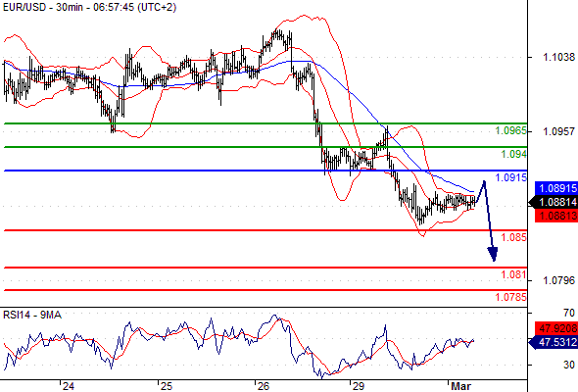Select the 1.094 green resistance label
The image size is (578, 392).
(513, 154)
